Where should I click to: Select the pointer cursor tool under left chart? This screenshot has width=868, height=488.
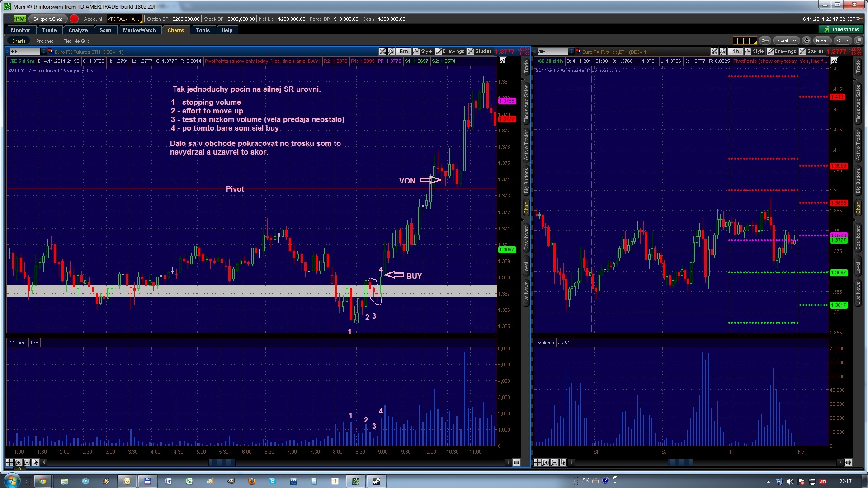point(35,462)
